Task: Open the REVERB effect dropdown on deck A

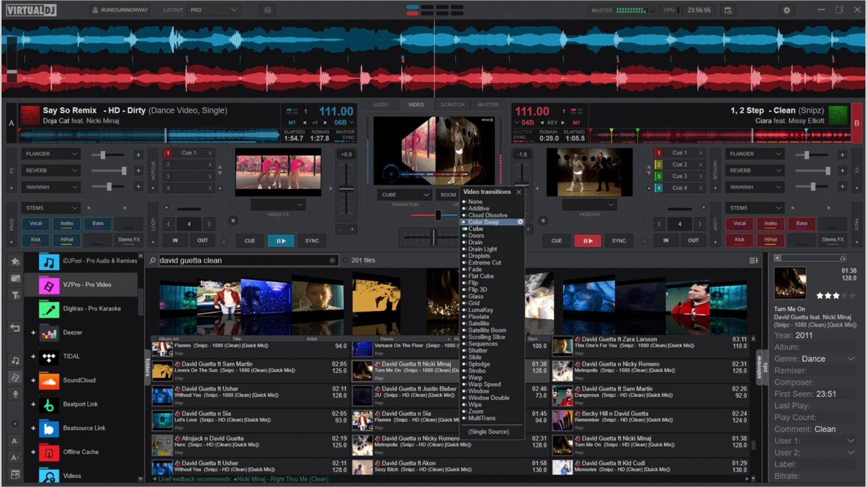Action: (52, 170)
